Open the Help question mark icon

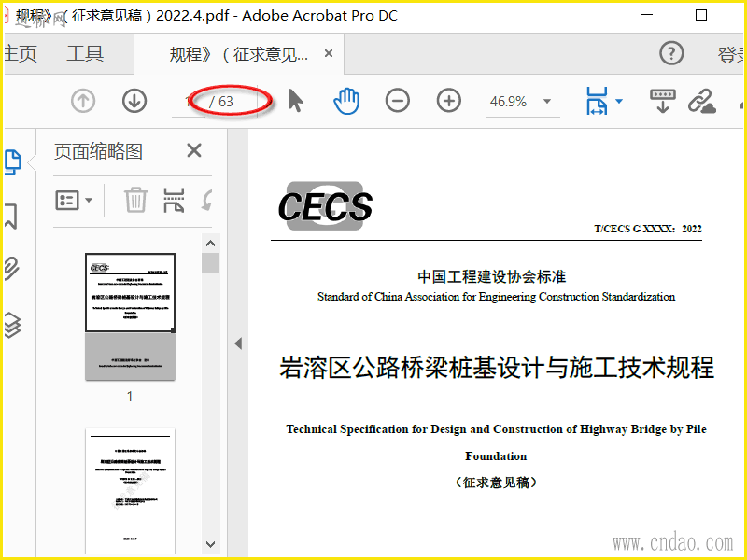pyautogui.click(x=671, y=53)
